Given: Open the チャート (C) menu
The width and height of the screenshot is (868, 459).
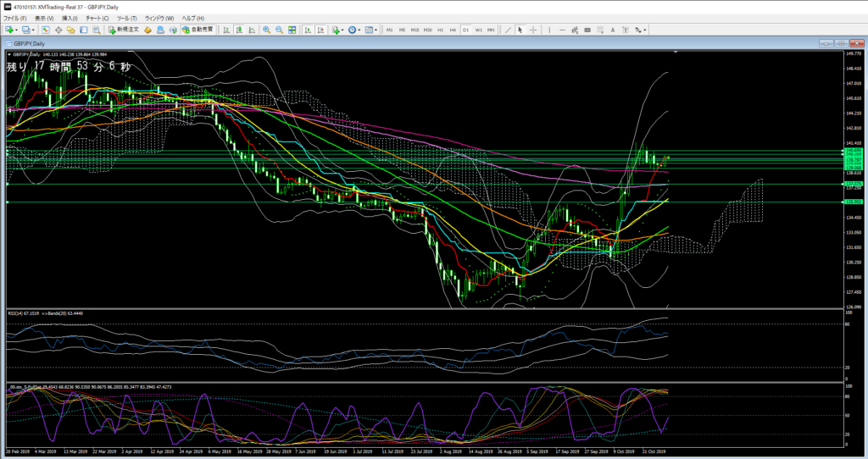Looking at the screenshot, I should coord(97,19).
